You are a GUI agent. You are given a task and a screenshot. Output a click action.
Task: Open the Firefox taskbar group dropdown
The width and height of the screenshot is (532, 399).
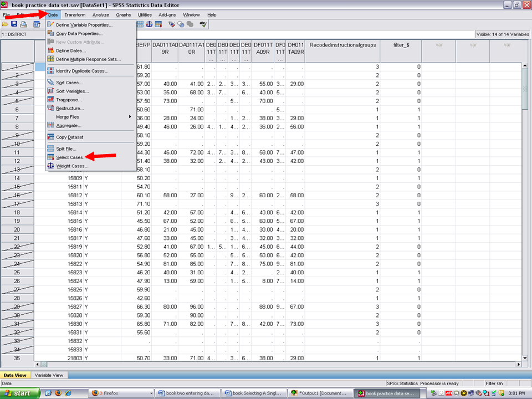pyautogui.click(x=150, y=393)
